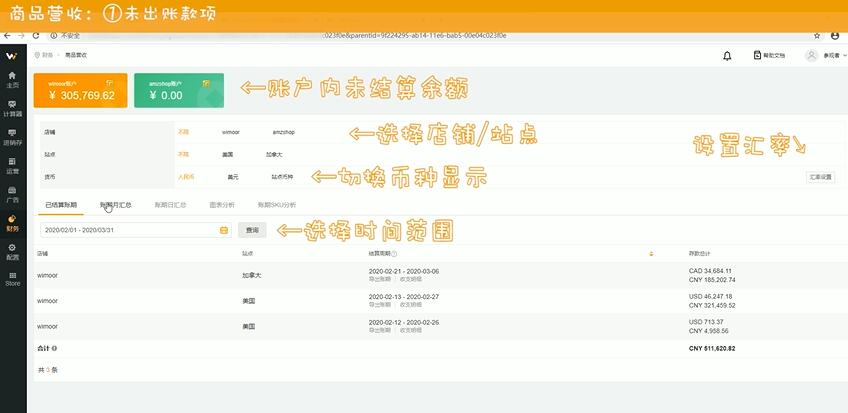The height and width of the screenshot is (413, 848).
Task: Click the USD 713.37 deposit amount
Action: pos(705,322)
